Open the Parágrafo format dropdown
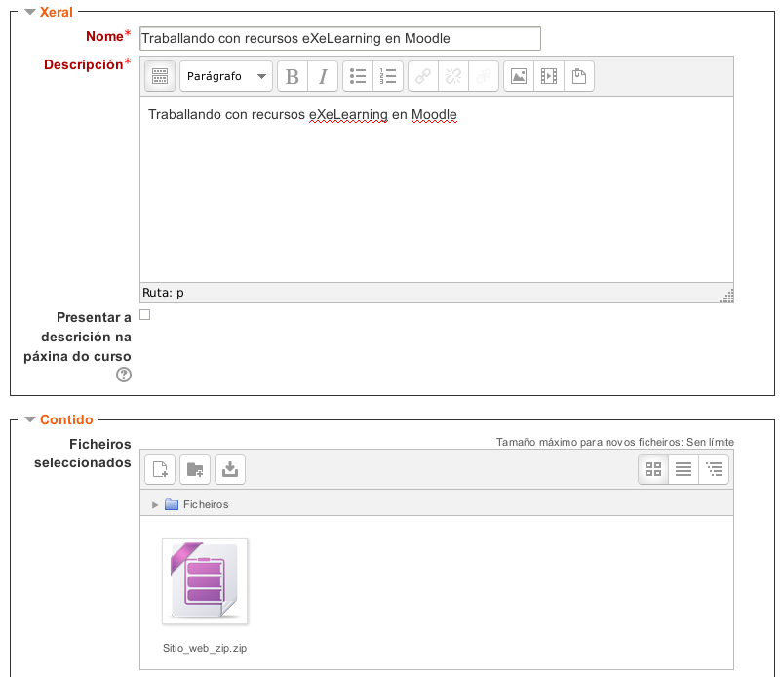Viewport: 784px width, 677px height. 226,76
